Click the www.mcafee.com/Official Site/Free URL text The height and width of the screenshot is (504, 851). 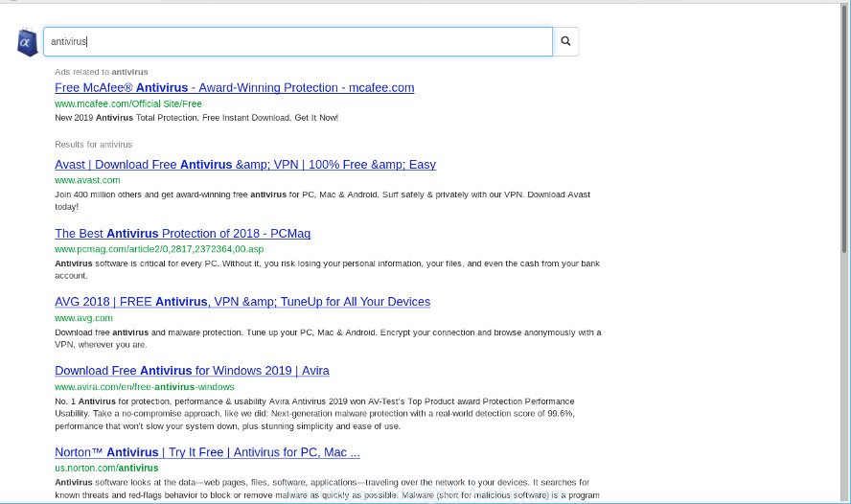click(128, 103)
